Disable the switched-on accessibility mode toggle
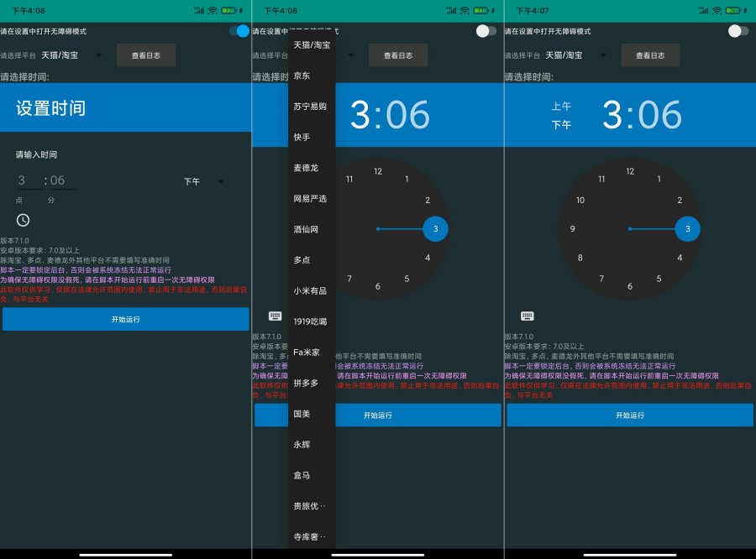 [239, 31]
